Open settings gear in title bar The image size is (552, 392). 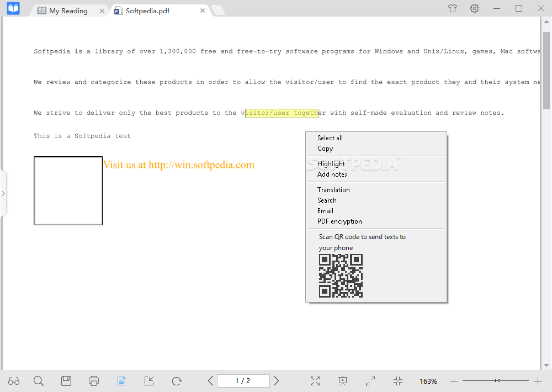point(475,8)
